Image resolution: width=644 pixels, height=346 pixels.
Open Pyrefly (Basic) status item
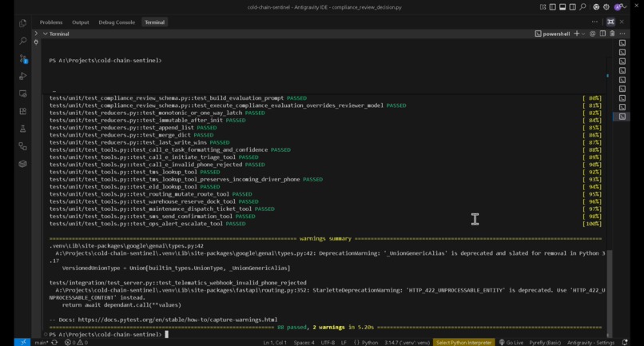[x=545, y=342]
